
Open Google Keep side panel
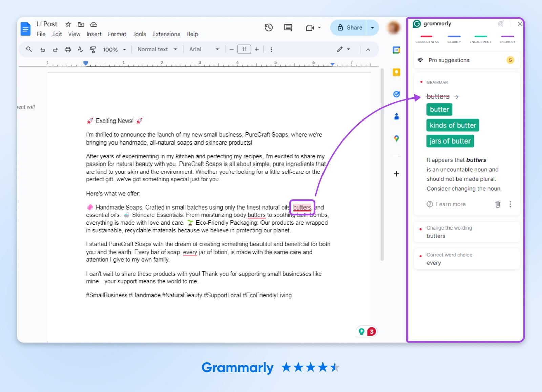[396, 72]
